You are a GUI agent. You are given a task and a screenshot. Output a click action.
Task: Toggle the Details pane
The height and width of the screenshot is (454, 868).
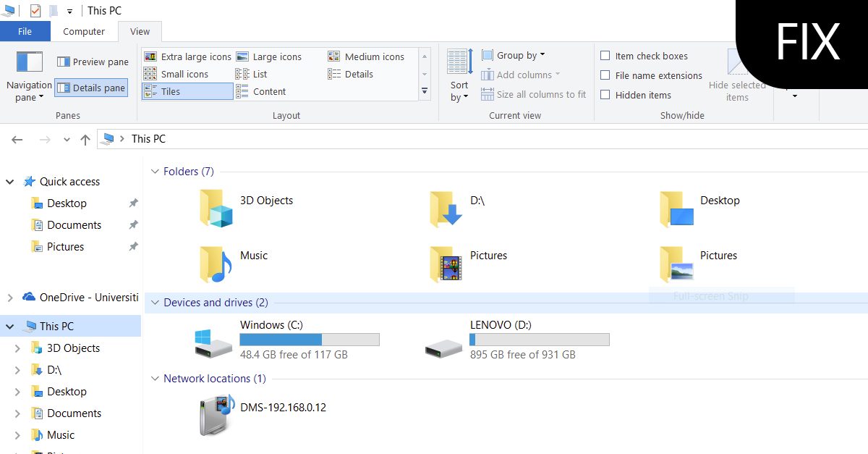pos(91,88)
